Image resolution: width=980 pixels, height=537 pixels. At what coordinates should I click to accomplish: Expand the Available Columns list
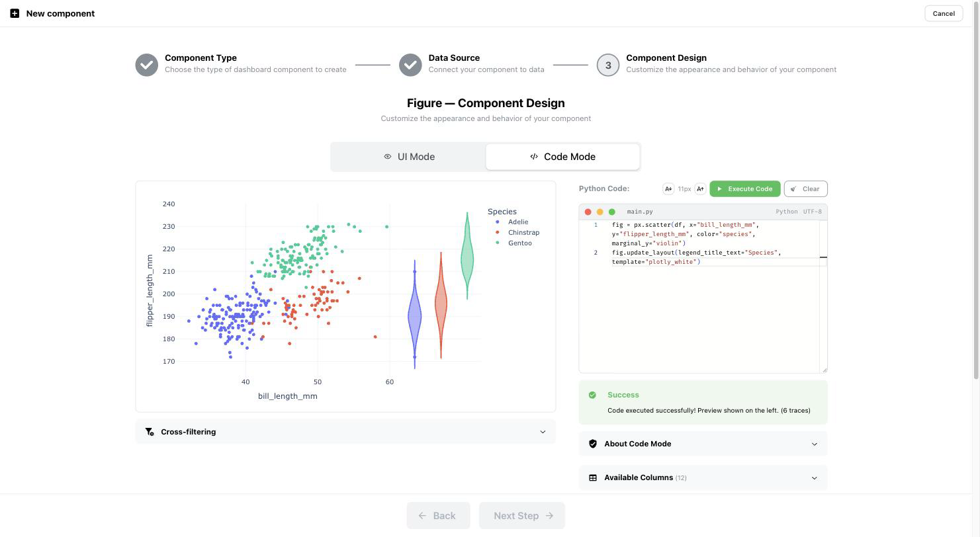(x=703, y=477)
